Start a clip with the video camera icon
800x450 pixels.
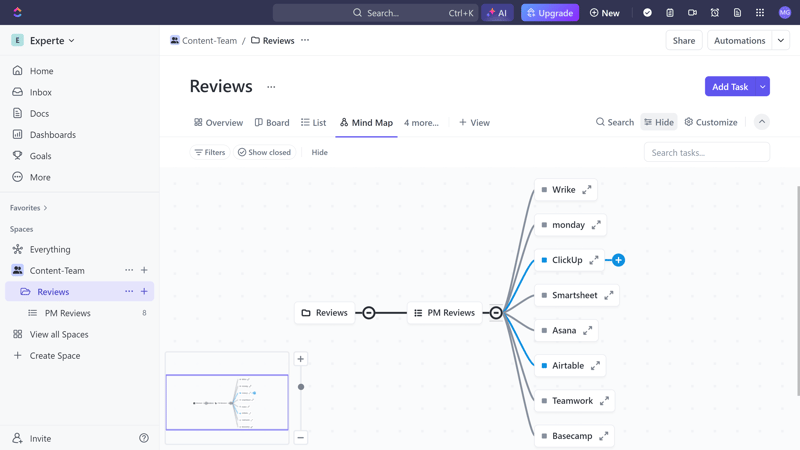click(692, 13)
